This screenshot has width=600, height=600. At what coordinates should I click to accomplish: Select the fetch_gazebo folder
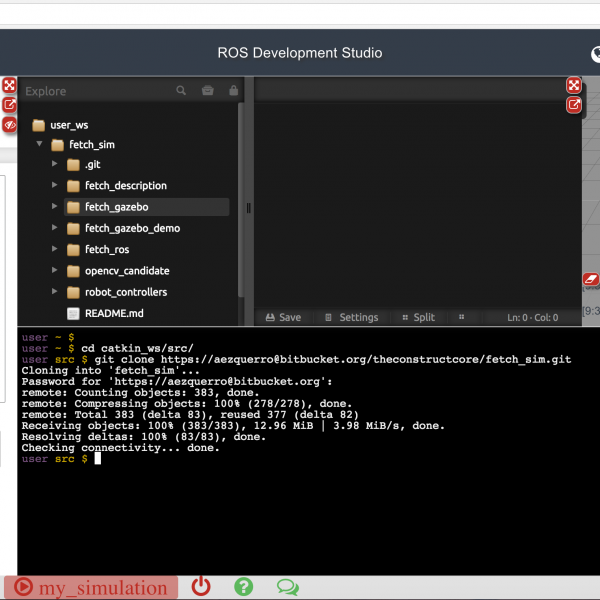pos(147,207)
